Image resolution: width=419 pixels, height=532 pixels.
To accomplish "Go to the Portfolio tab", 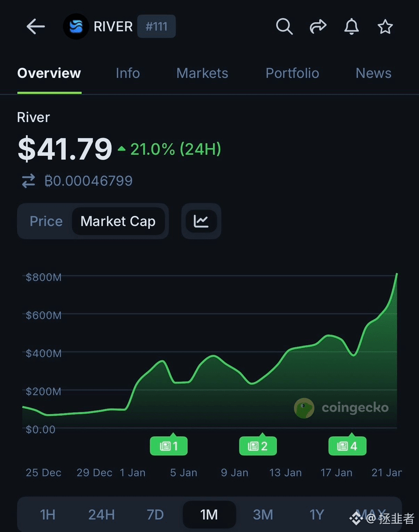I will click(x=292, y=73).
